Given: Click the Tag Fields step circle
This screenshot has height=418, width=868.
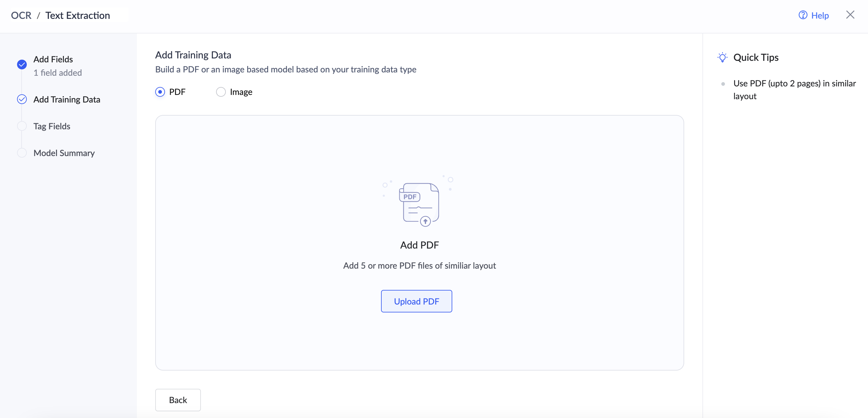Looking at the screenshot, I should click(x=22, y=126).
